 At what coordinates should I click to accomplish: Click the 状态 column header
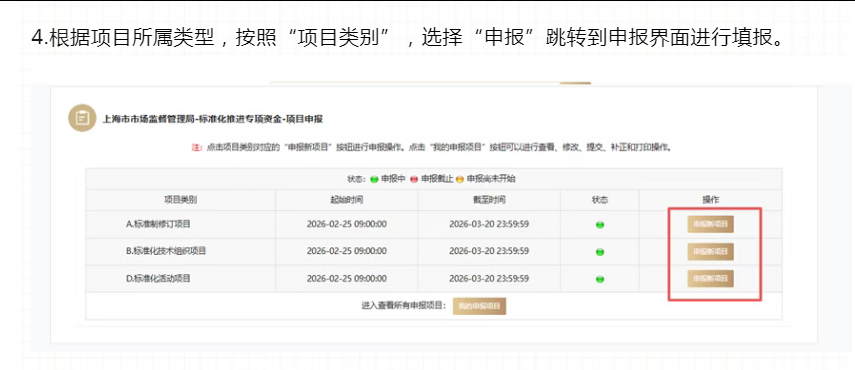pyautogui.click(x=600, y=200)
